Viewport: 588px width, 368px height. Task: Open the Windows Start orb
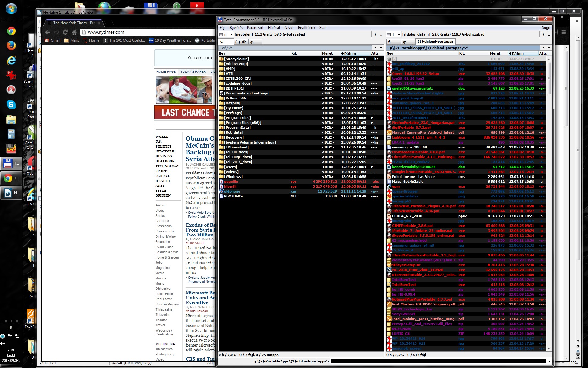coord(11,9)
